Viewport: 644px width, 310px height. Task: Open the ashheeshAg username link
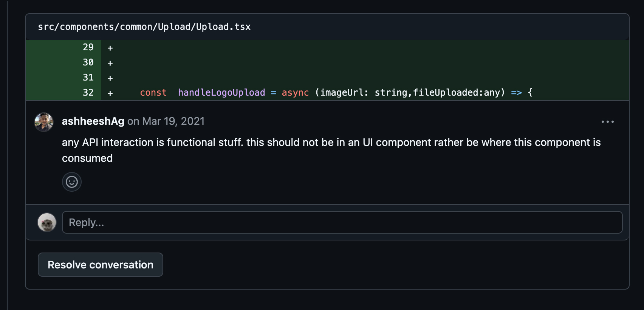click(x=93, y=121)
